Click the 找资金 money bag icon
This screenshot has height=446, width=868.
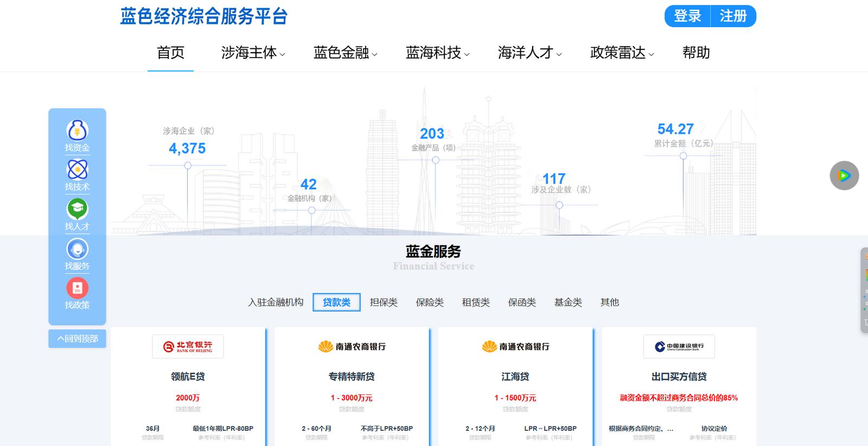77,130
